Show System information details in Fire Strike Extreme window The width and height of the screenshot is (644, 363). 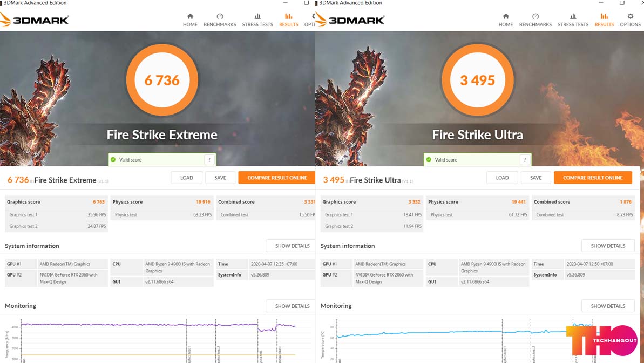[x=292, y=246]
